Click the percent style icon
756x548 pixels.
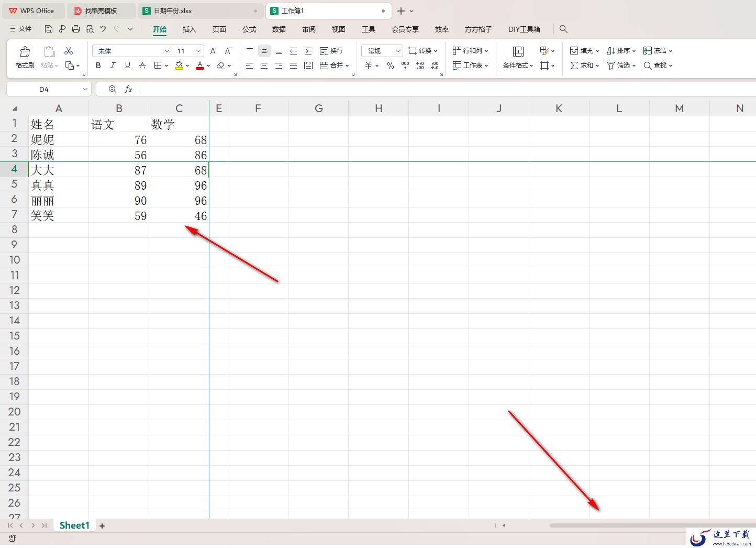[390, 65]
